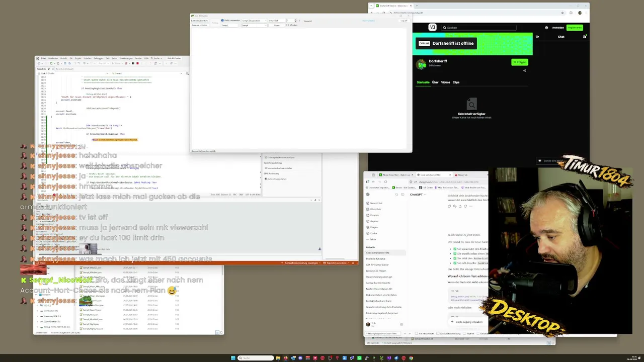Open the Bearbeiten menu in Visual Studio
Image resolution: width=644 pixels, height=362 pixels.
pyautogui.click(x=53, y=58)
